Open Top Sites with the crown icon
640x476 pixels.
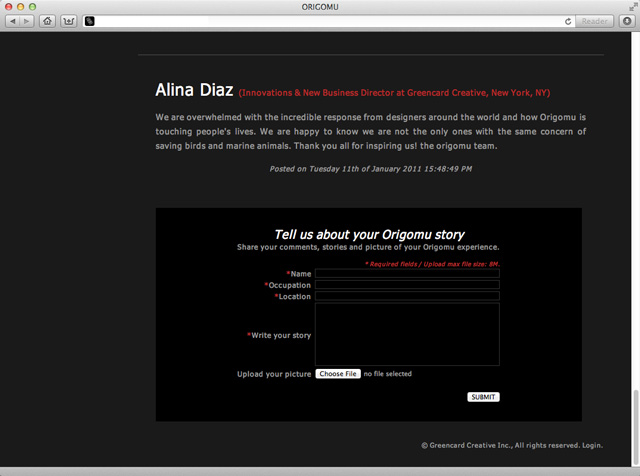tap(69, 21)
